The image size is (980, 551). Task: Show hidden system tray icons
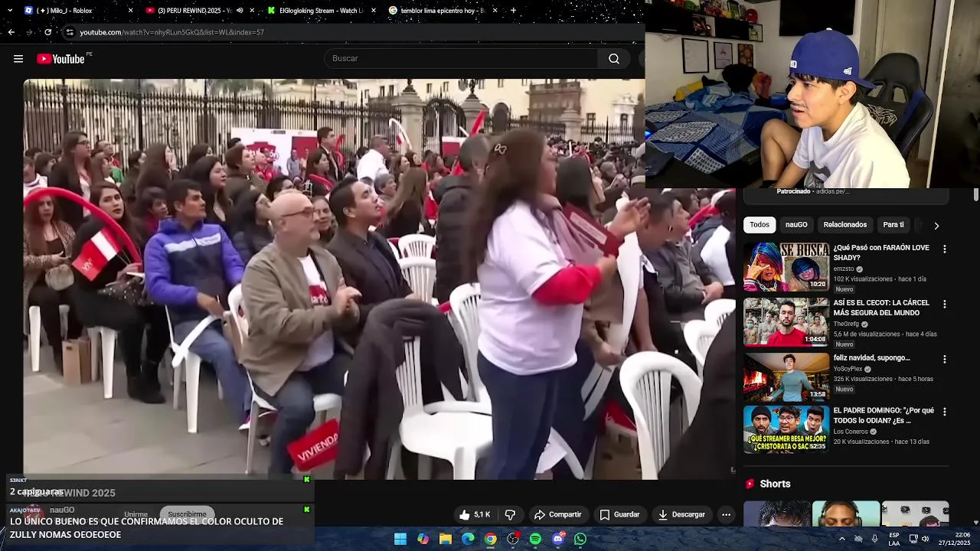tap(841, 539)
